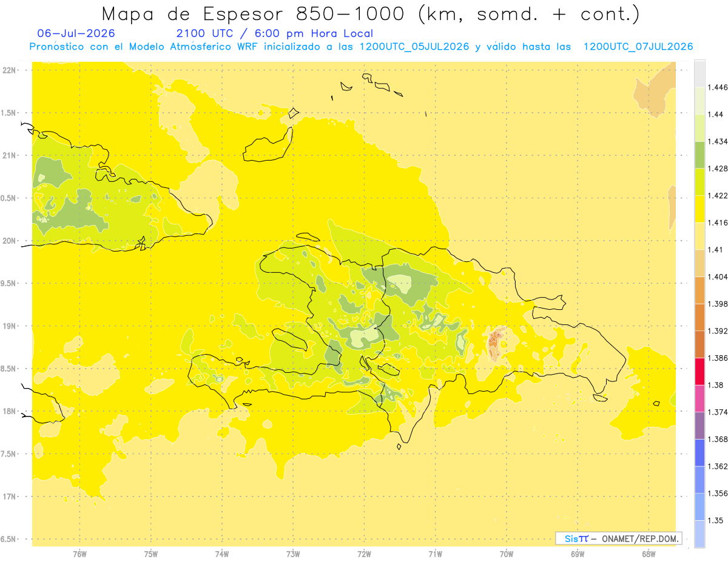Screen dimensions: 728x562
Task: Click the lightest blue swatch below 1.35
Action: point(699,534)
